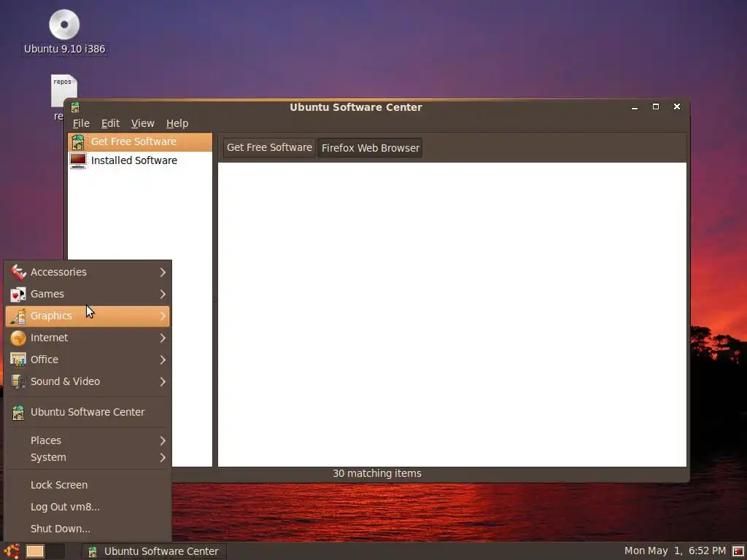This screenshot has height=560, width=747.
Task: Click the Office label in menu
Action: click(44, 359)
